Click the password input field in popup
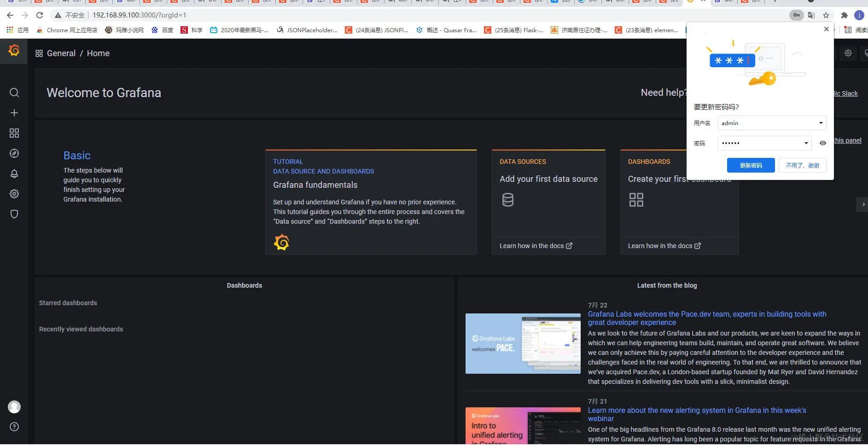 (x=764, y=143)
